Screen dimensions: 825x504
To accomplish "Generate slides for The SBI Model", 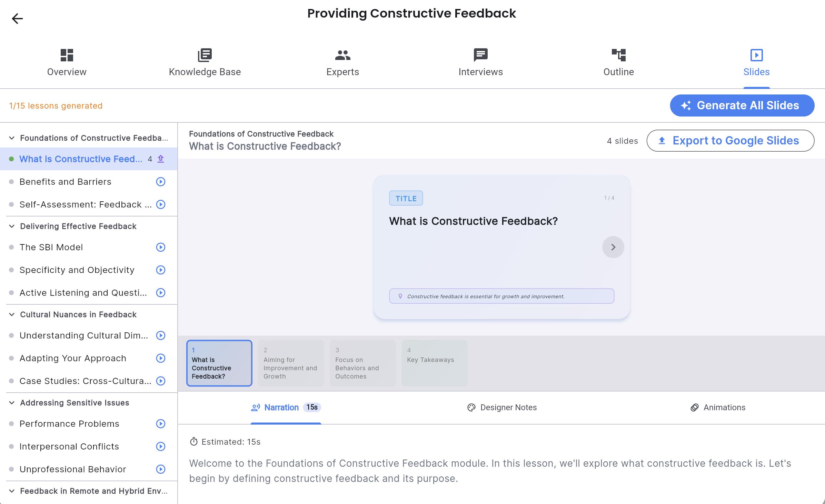I will (160, 247).
